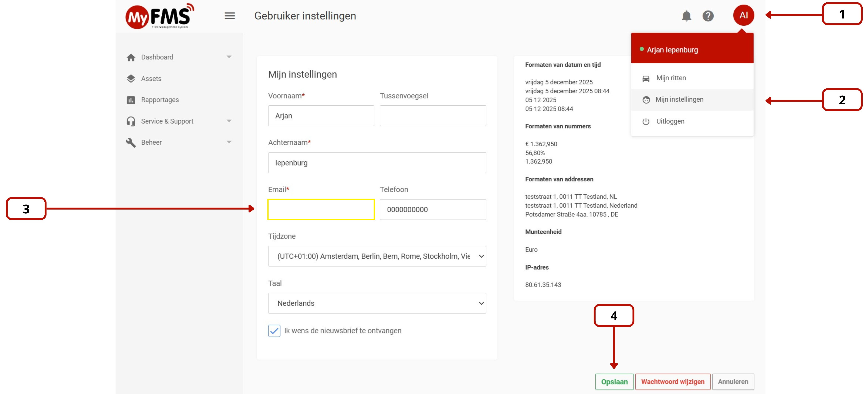Click the Service & Support headset icon

click(x=131, y=121)
